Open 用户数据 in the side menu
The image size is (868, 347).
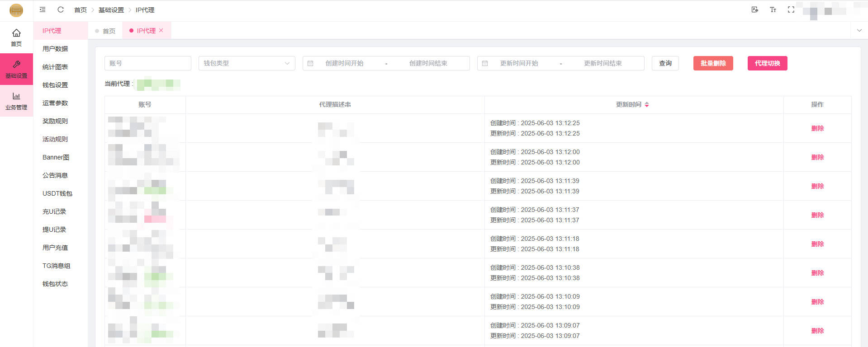pyautogui.click(x=55, y=49)
